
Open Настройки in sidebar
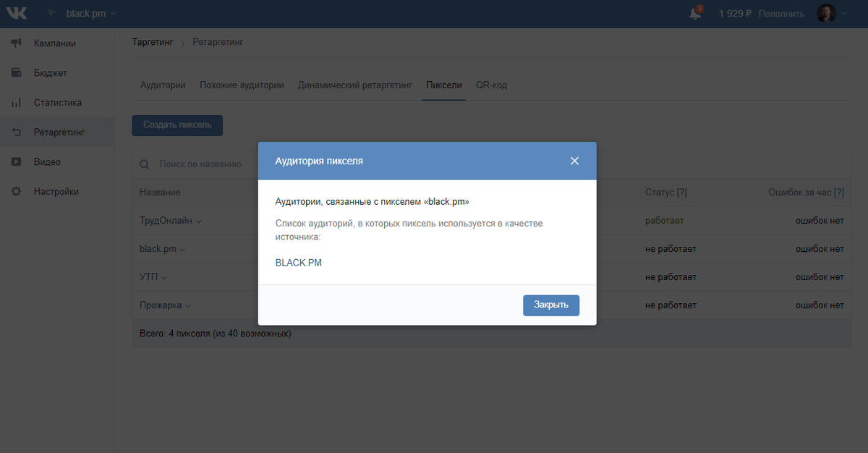click(57, 192)
